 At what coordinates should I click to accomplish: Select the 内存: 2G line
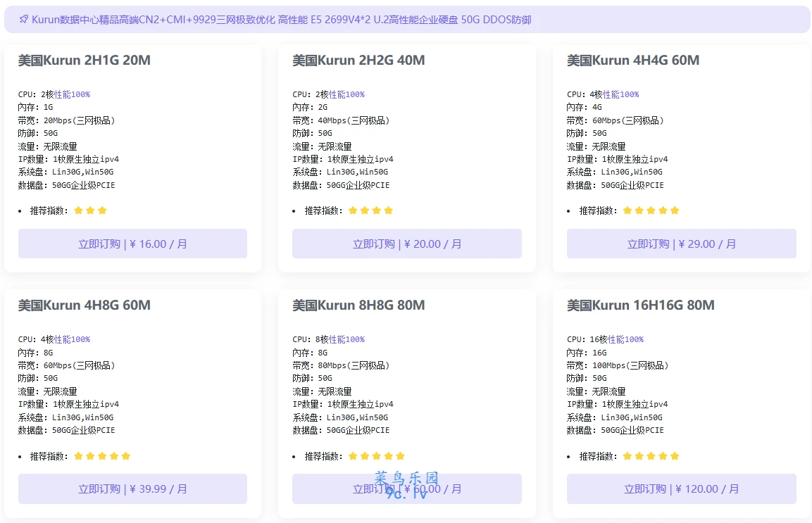[x=310, y=107]
